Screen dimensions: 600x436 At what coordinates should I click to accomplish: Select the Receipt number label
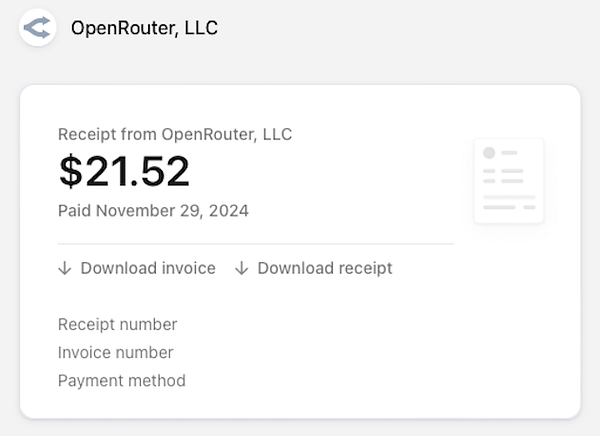click(117, 324)
